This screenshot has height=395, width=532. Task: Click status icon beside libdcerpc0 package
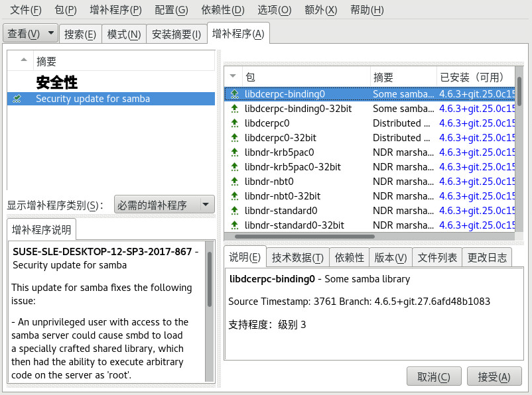233,123
